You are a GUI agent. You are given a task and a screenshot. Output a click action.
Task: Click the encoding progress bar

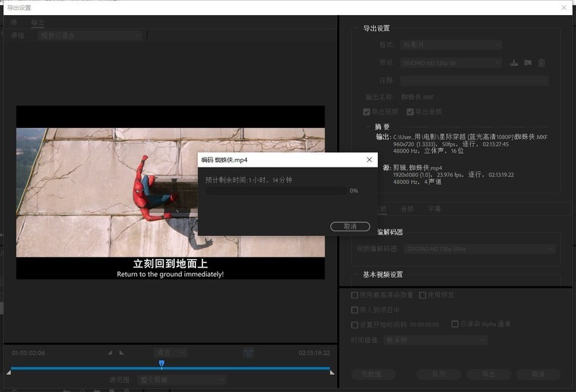click(276, 191)
